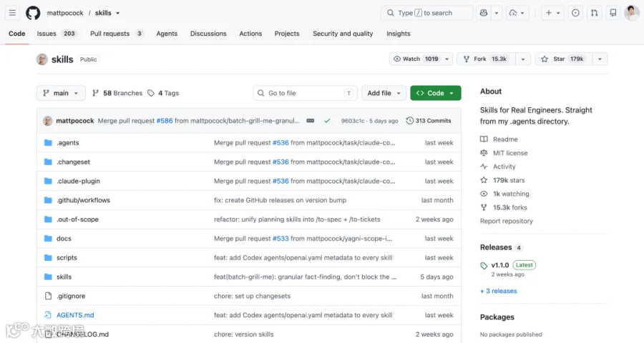Expand the Star lists dropdown arrow

(x=600, y=59)
